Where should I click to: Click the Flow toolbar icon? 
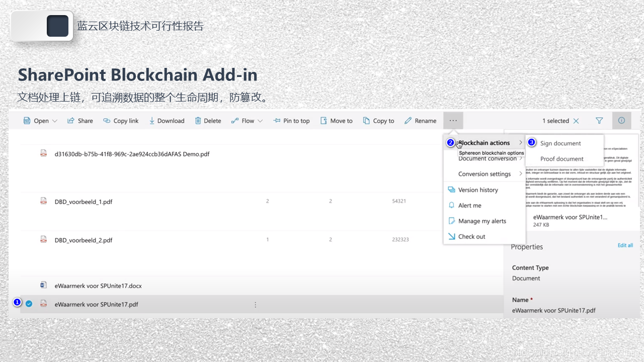click(x=235, y=121)
